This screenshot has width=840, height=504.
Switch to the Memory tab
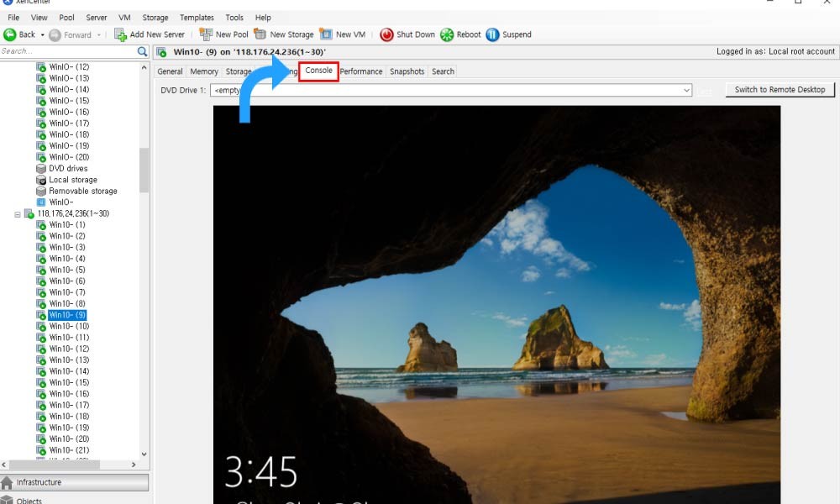204,71
